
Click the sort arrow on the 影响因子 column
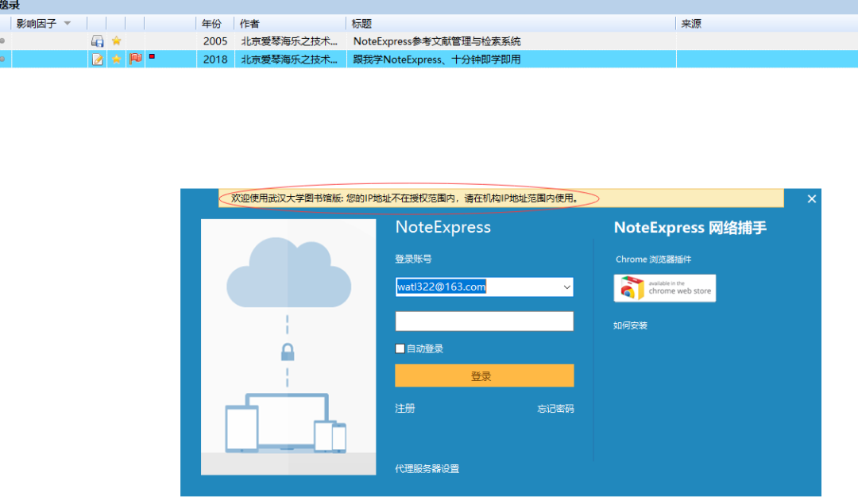(68, 23)
